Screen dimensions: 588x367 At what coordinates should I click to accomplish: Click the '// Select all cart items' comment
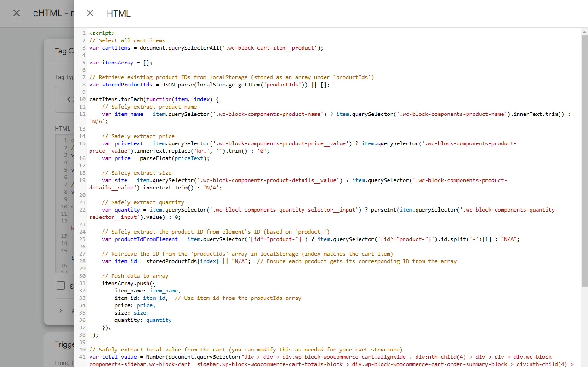[127, 40]
